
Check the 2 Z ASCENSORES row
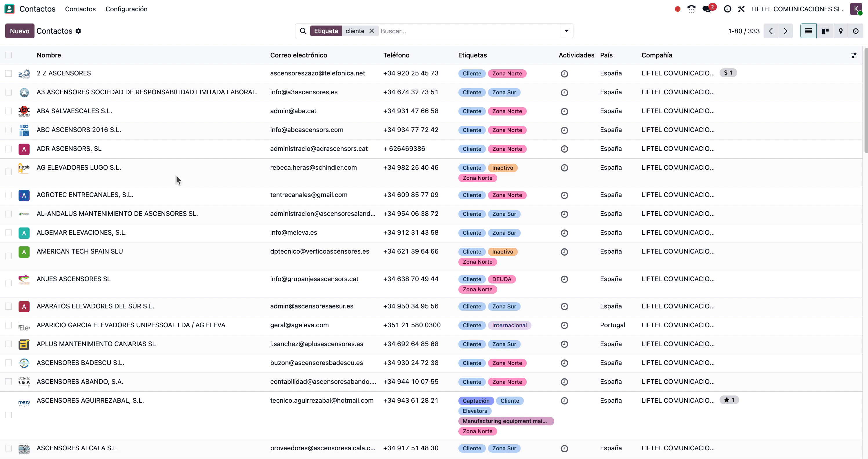pos(8,73)
